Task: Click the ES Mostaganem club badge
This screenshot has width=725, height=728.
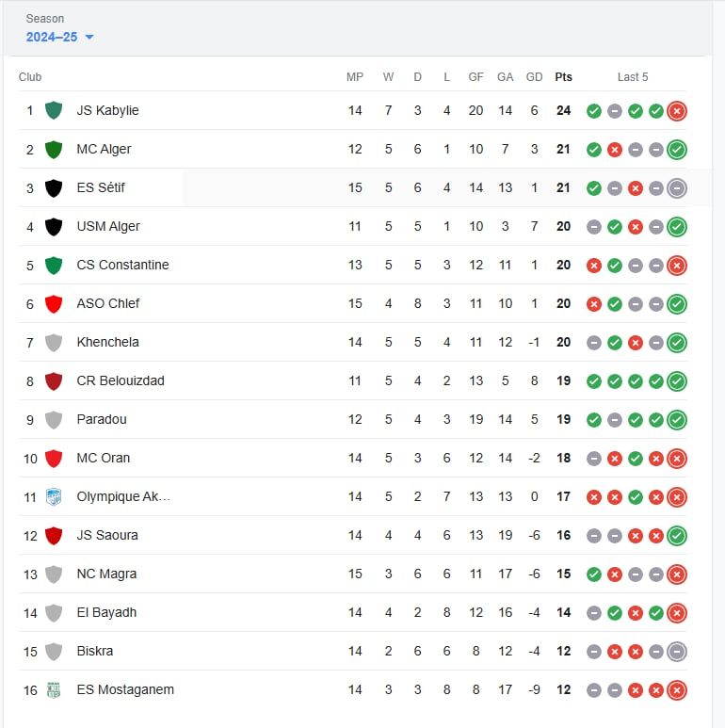Action: pyautogui.click(x=54, y=690)
